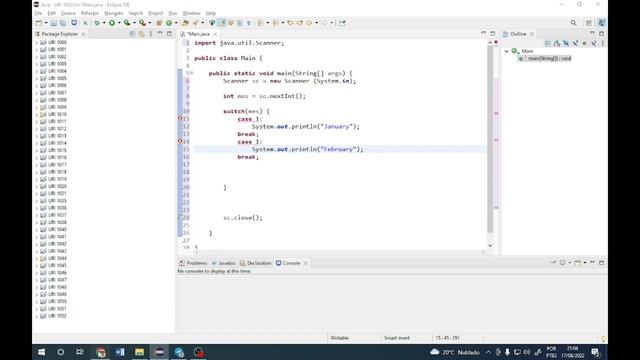Image resolution: width=640 pixels, height=360 pixels.
Task: Collapse All in Package Explorer
Action: pyautogui.click(x=132, y=34)
